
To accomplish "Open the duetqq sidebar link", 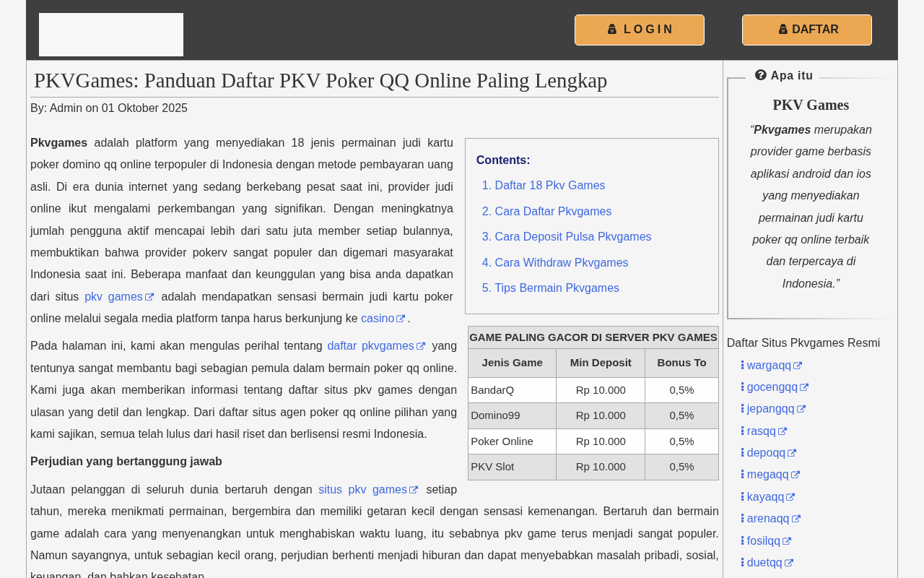I will point(764,562).
